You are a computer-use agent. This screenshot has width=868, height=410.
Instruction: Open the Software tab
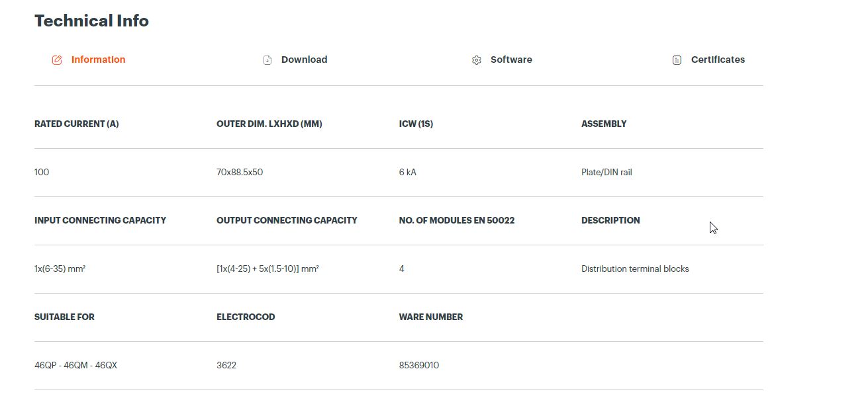511,60
